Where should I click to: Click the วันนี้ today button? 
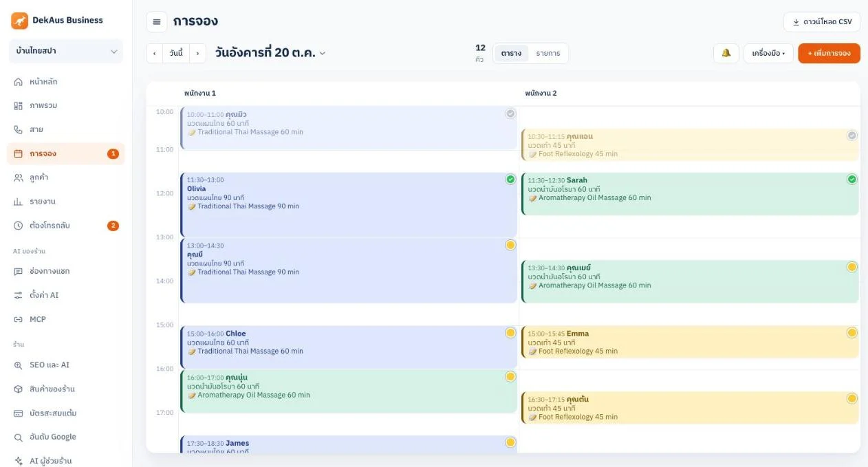(x=176, y=53)
